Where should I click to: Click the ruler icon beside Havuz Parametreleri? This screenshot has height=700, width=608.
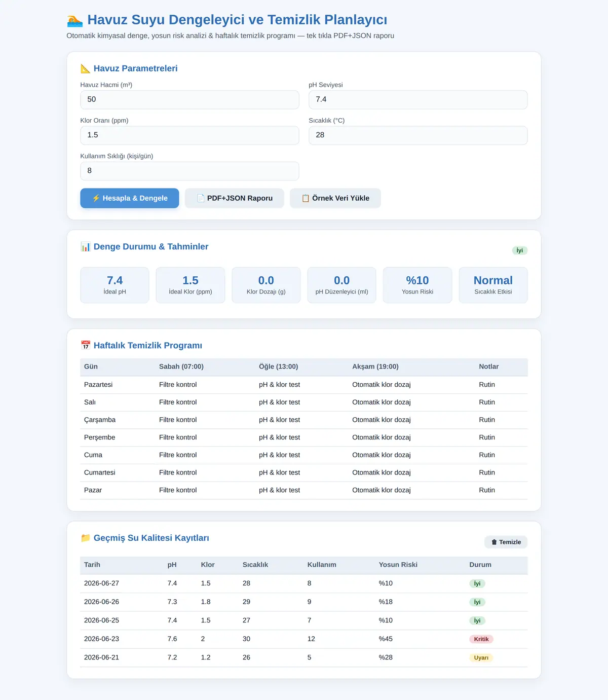[85, 68]
